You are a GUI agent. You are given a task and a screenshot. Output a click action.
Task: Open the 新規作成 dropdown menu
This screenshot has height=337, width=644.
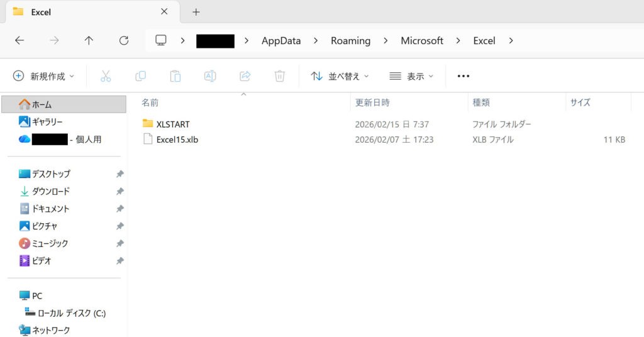click(44, 76)
